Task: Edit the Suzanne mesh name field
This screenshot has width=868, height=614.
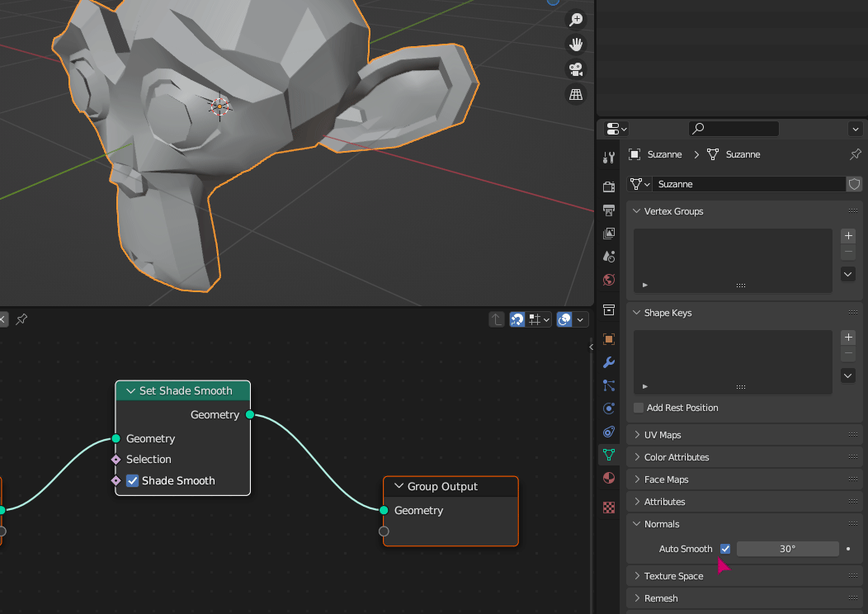Action: tap(749, 184)
